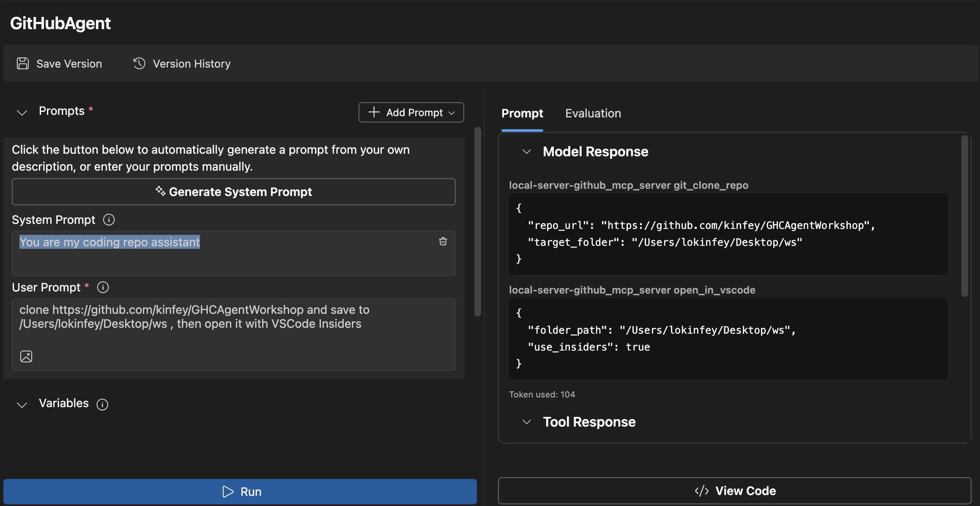
Task: Open the Add Prompt dropdown arrow
Action: (x=452, y=113)
